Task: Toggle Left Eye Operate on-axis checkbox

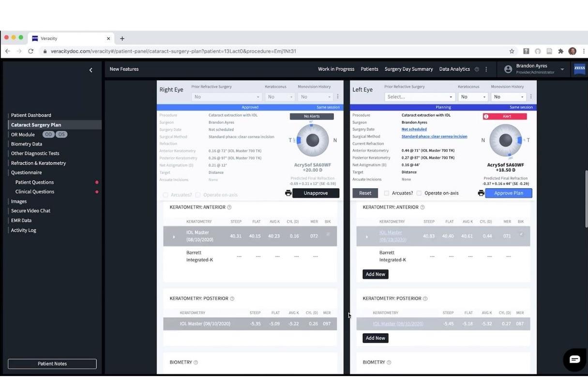Action: pos(419,193)
